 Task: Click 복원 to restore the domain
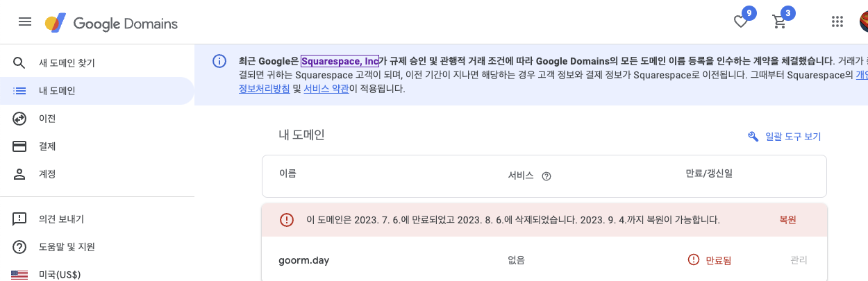(787, 220)
